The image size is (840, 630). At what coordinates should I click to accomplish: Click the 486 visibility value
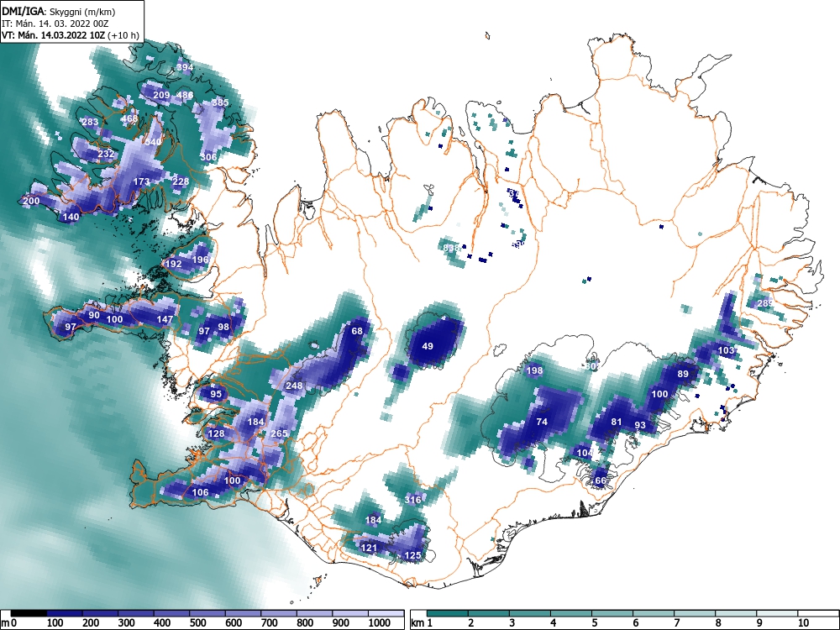(185, 96)
